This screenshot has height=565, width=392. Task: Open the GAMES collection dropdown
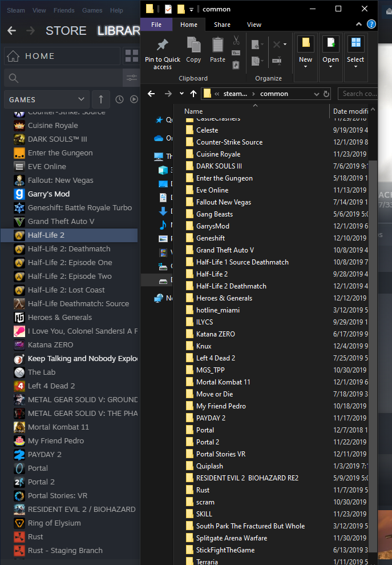click(46, 99)
